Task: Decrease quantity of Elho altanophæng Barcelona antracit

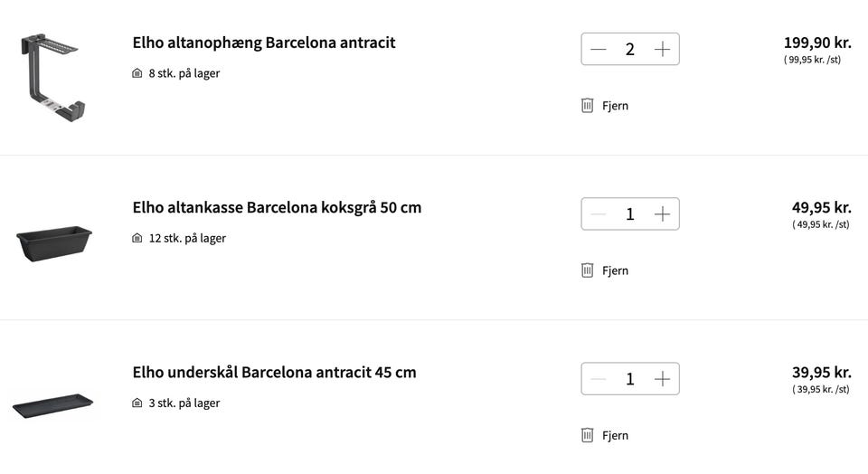Action: click(x=599, y=49)
